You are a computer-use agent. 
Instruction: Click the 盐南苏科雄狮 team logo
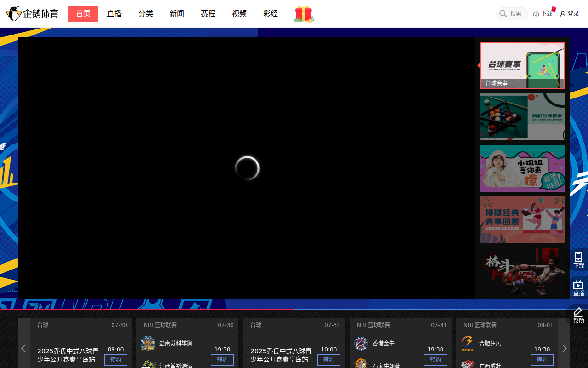coord(148,344)
